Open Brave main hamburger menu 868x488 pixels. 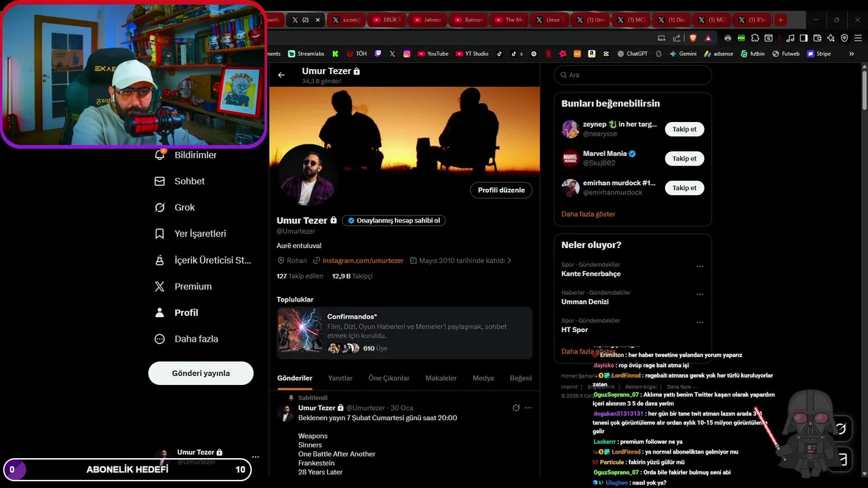[x=858, y=38]
